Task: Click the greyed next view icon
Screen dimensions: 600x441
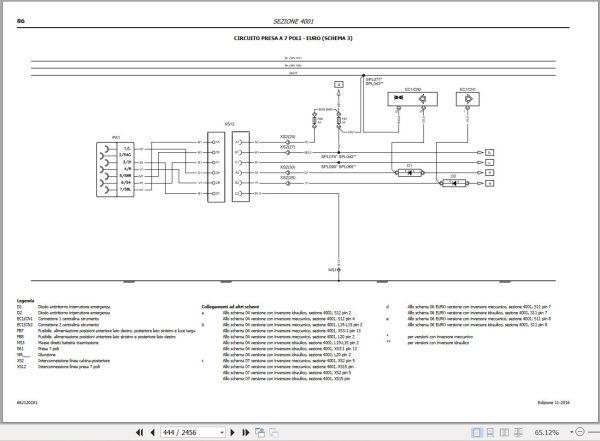Action: (x=274, y=433)
